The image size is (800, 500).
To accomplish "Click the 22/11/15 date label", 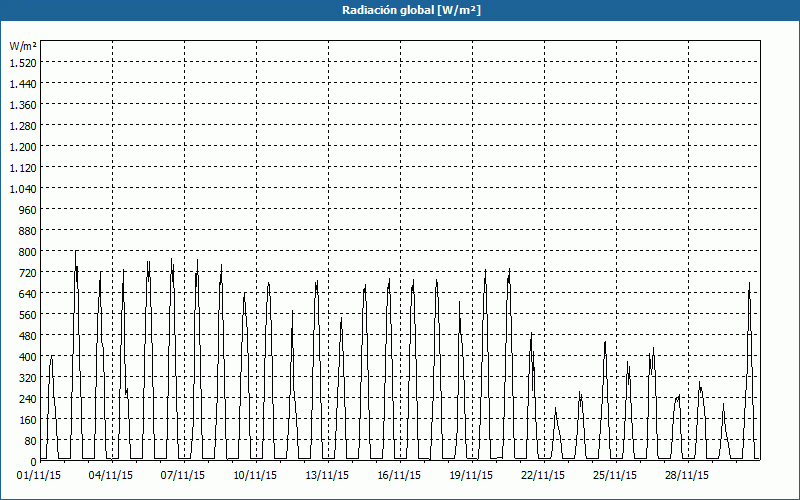I will 543,476.
